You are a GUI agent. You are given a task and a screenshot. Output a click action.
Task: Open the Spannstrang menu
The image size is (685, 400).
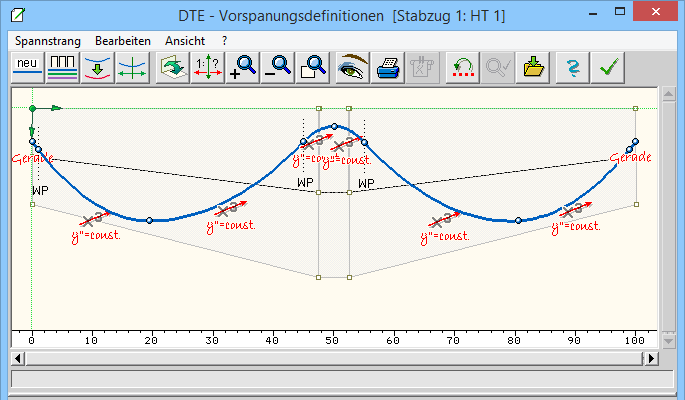click(x=47, y=40)
